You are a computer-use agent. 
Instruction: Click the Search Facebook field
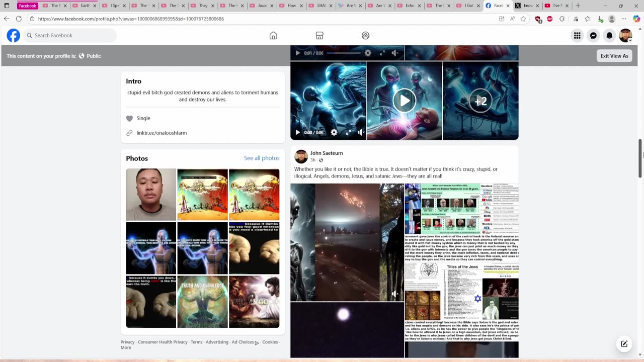[70, 36]
